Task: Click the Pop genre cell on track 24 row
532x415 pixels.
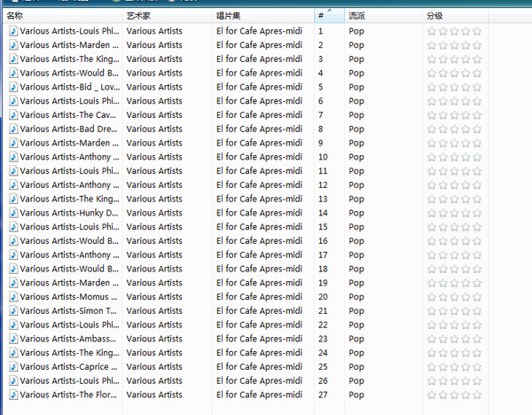Action: (x=356, y=353)
